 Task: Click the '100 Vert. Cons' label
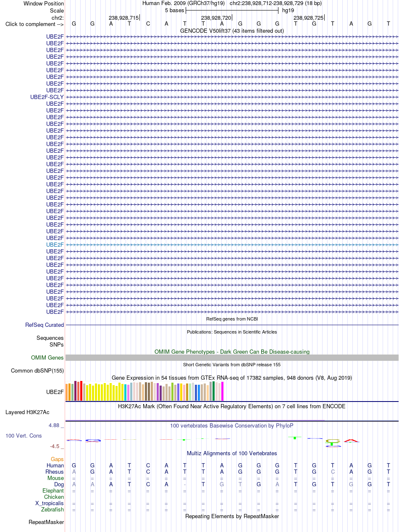[24, 436]
